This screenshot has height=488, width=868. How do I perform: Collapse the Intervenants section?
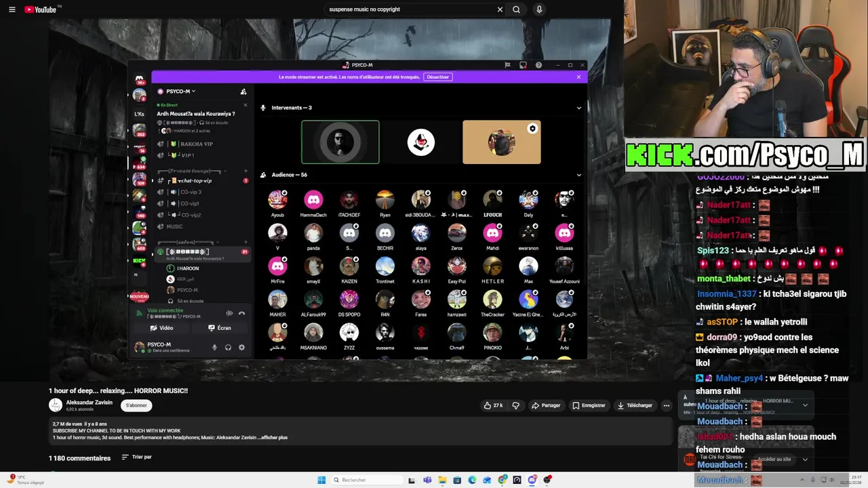pyautogui.click(x=578, y=108)
